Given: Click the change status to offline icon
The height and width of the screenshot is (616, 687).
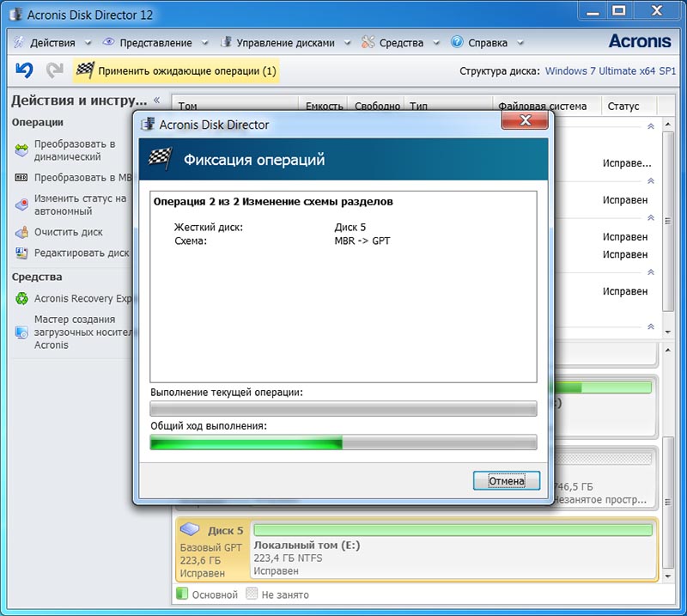Looking at the screenshot, I should pyautogui.click(x=21, y=204).
